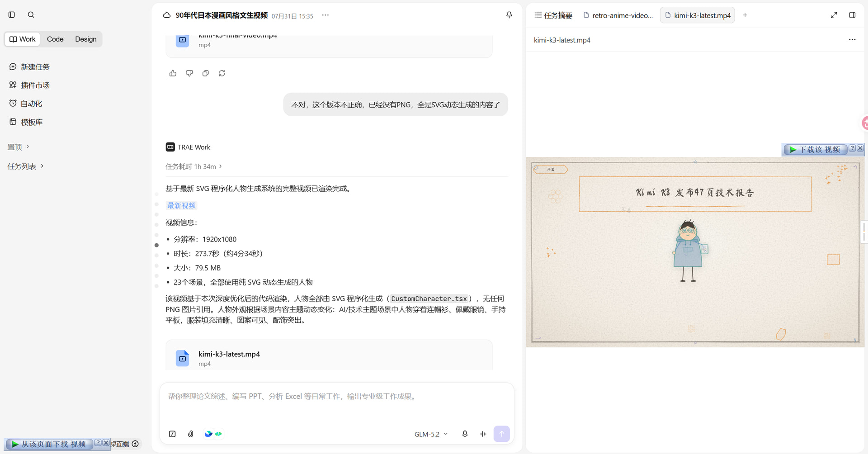Start voice input with the microphone icon
Screen dimensions: 868x454
tap(465, 434)
